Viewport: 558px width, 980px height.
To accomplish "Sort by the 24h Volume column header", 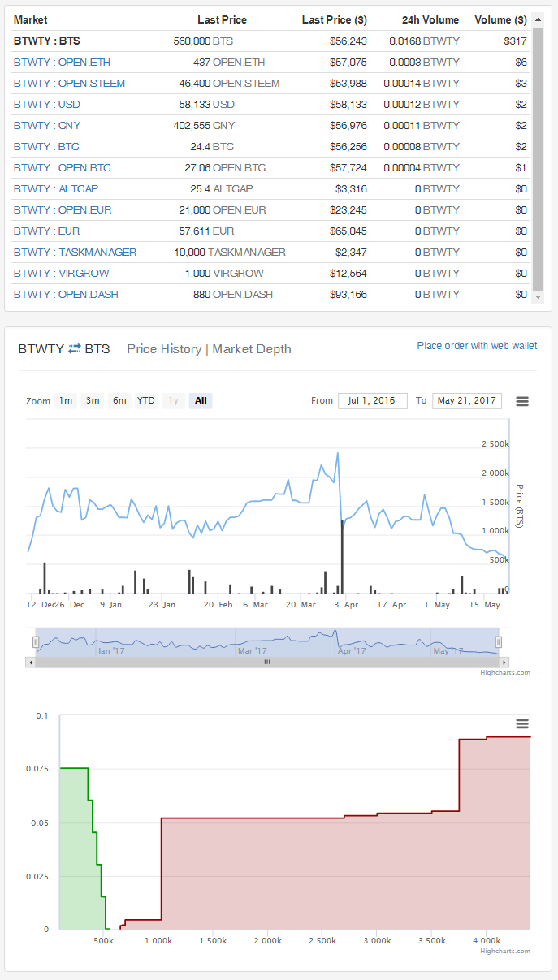I will tap(430, 19).
